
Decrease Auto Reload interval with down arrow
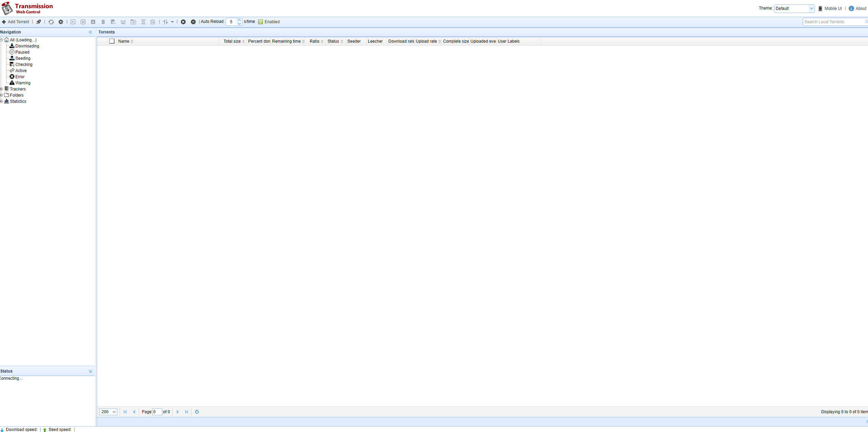coord(239,24)
